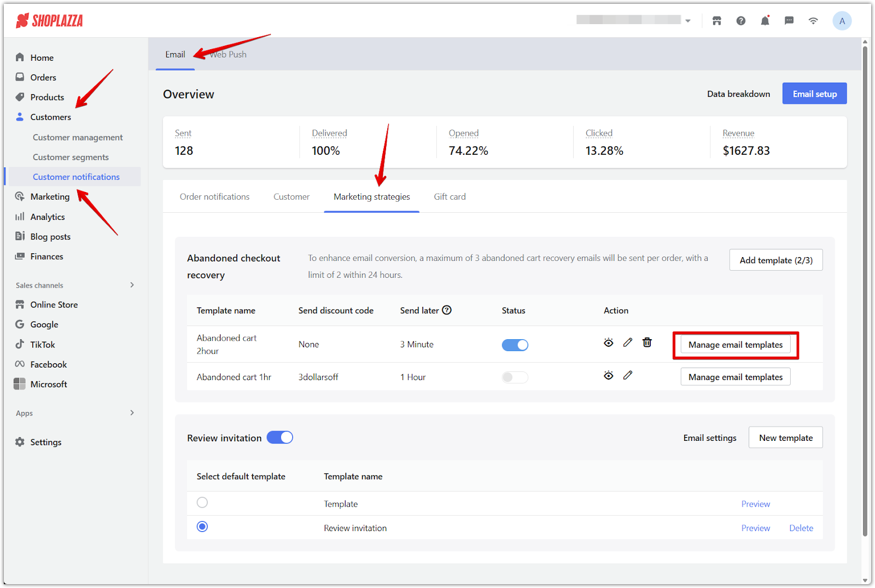Click Delete link for Review invitation
This screenshot has width=875, height=588.
pyautogui.click(x=801, y=528)
